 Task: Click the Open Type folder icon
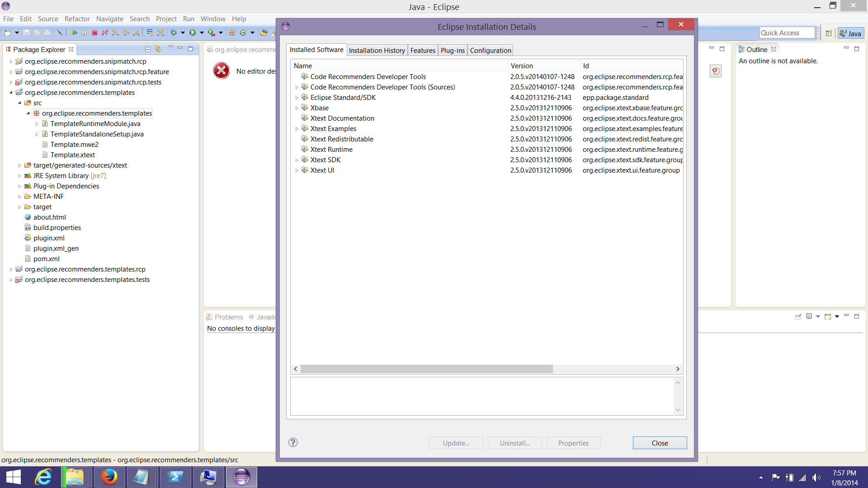[264, 33]
